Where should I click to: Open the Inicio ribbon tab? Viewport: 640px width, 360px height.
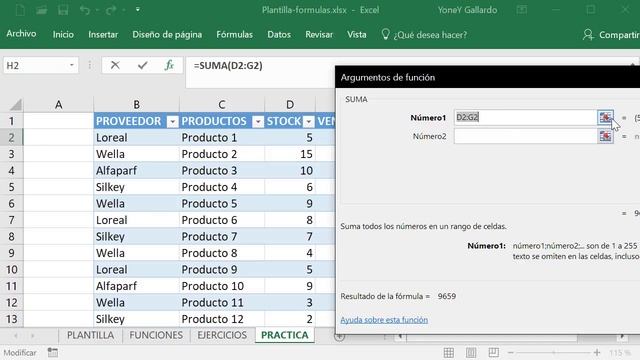point(63,34)
